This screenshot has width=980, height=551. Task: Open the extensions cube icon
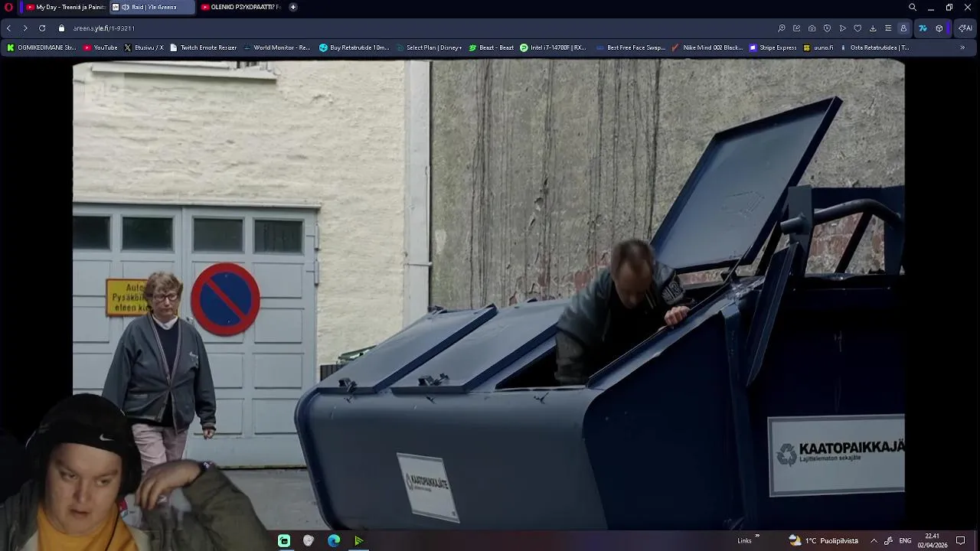point(939,28)
